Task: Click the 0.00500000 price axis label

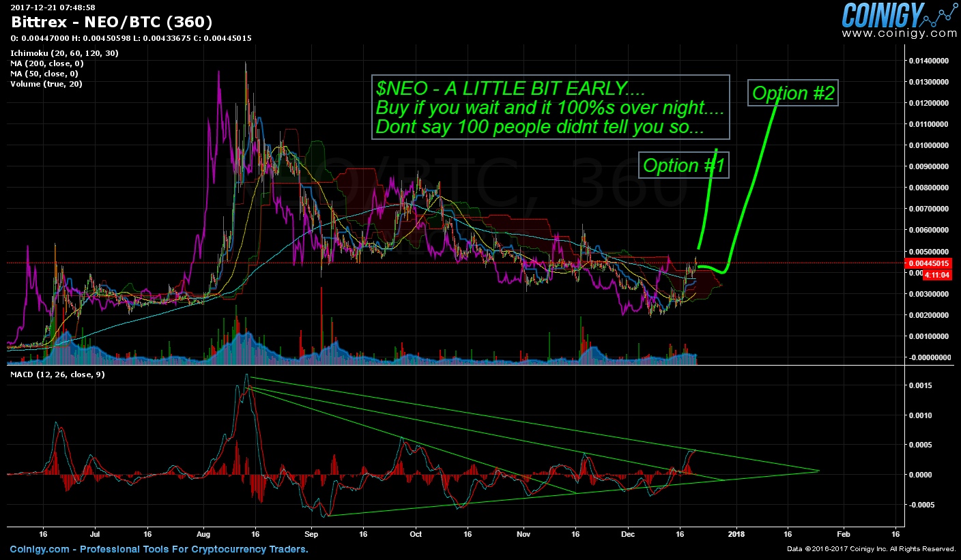Action: (x=930, y=252)
